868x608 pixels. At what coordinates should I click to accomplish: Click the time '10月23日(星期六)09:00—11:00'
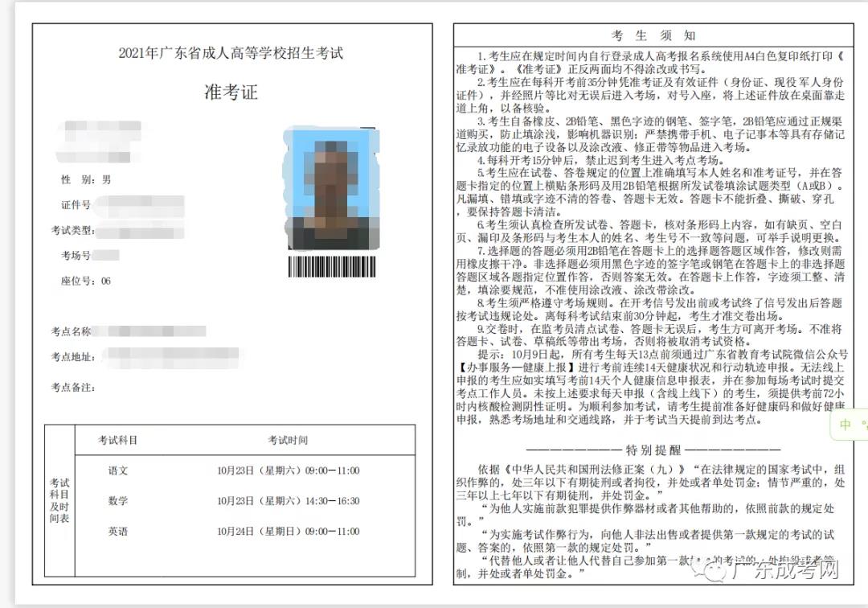pos(289,470)
